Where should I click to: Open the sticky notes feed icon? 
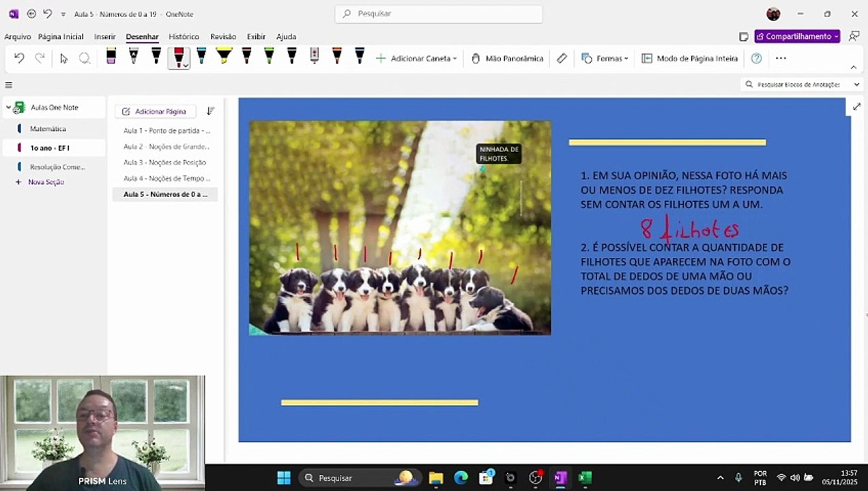[x=744, y=36]
